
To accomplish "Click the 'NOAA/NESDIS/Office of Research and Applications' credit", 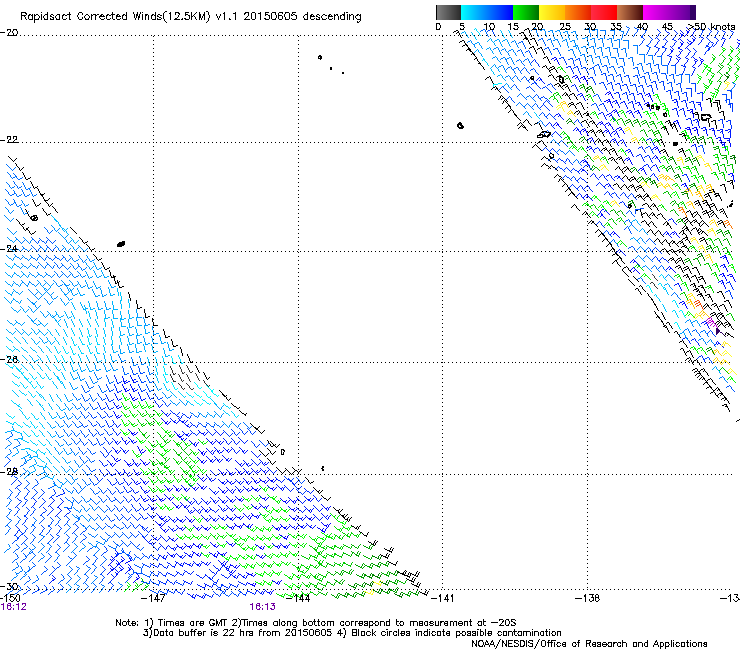I will pos(589,644).
